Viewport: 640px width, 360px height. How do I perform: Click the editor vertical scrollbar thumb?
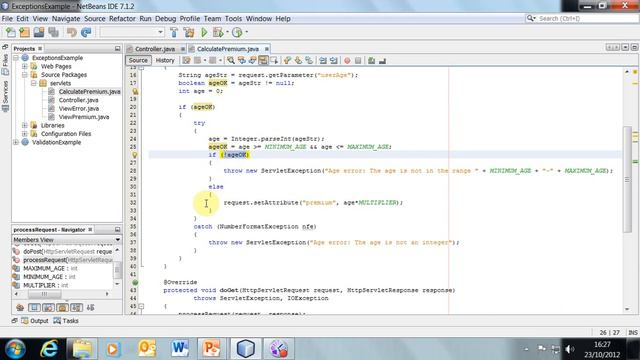coord(627,180)
